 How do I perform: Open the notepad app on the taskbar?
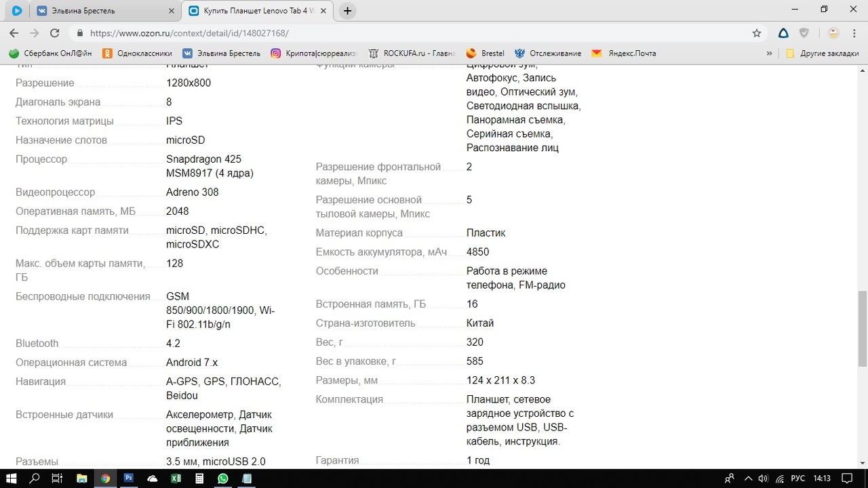247,479
